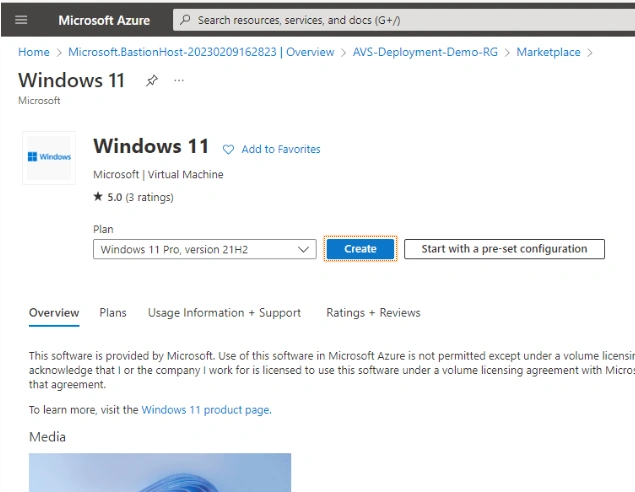The width and height of the screenshot is (635, 492).
Task: Navigate to AVS-Deployment-Demo-RG breadcrumb
Action: pyautogui.click(x=425, y=52)
